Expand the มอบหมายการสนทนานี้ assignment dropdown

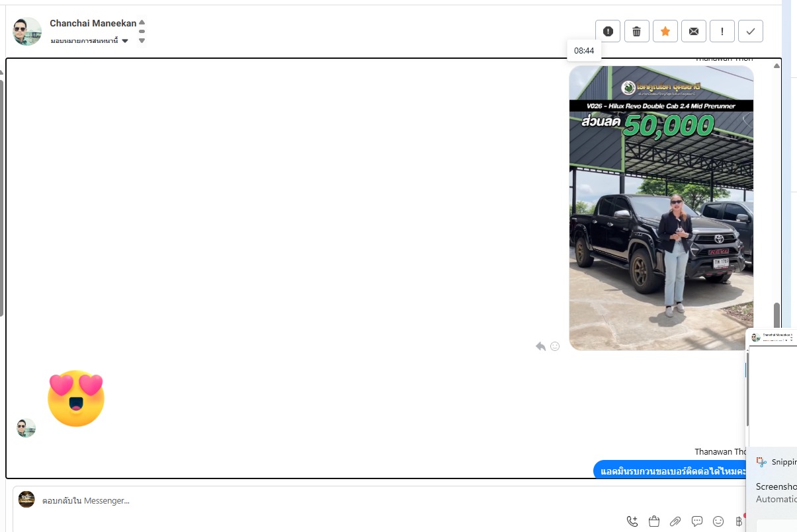(89, 41)
